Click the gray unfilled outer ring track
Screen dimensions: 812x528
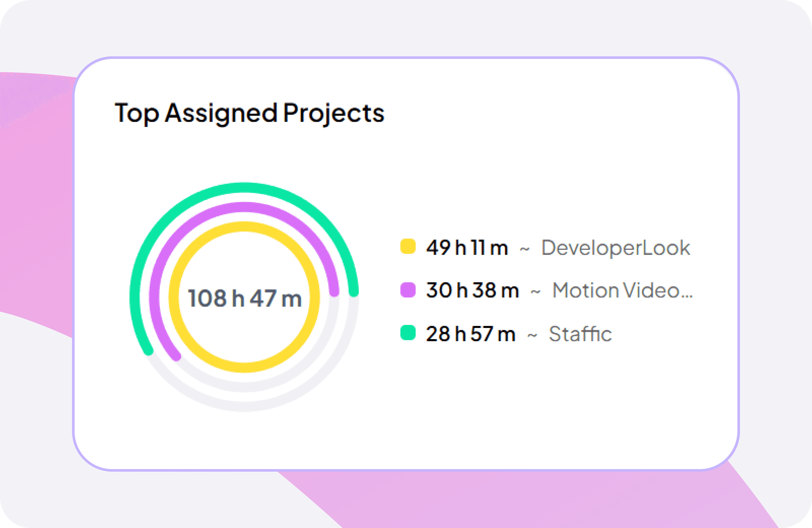244,407
